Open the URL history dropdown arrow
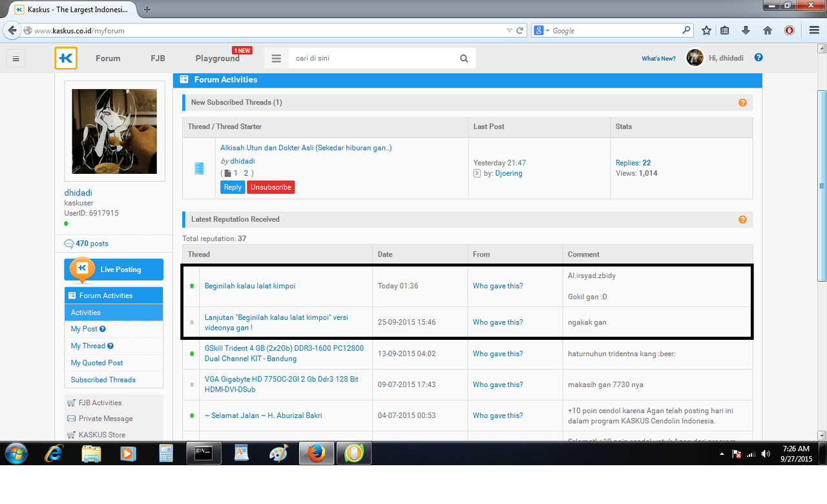Viewport: 827px width, 504px height. pyautogui.click(x=509, y=30)
